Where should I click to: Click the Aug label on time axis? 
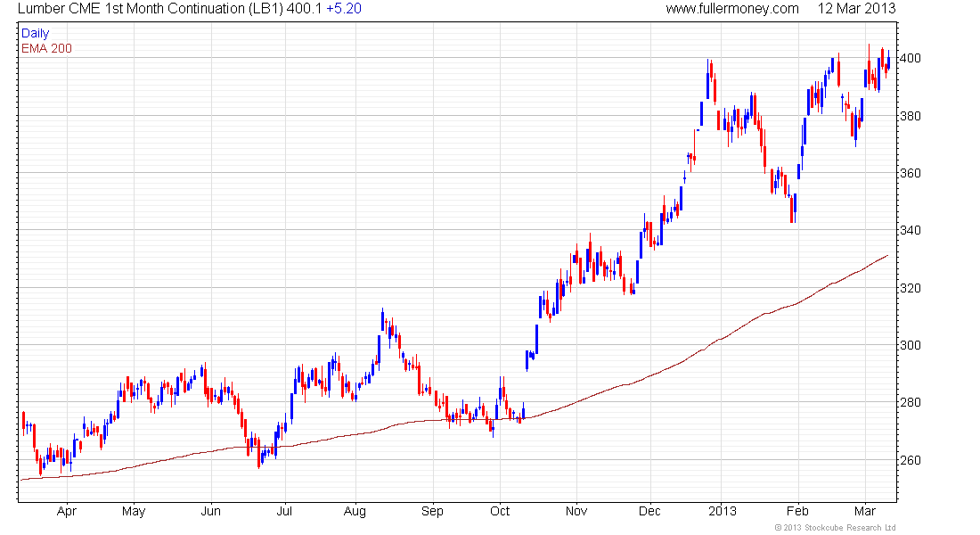(355, 512)
